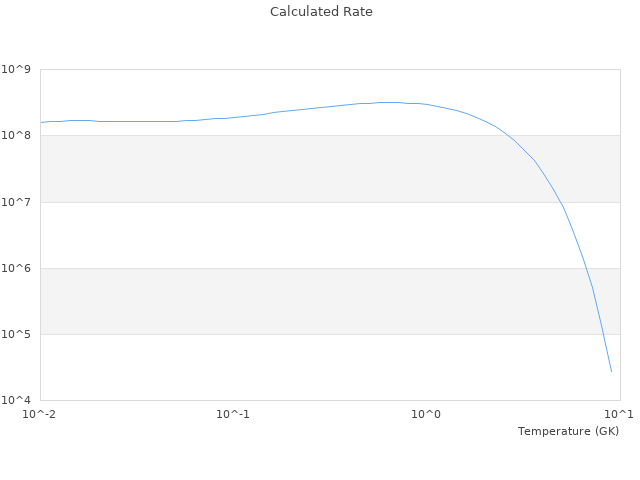This screenshot has width=640, height=480.
Task: Click the blue curve's left starting point
Action: point(41,122)
